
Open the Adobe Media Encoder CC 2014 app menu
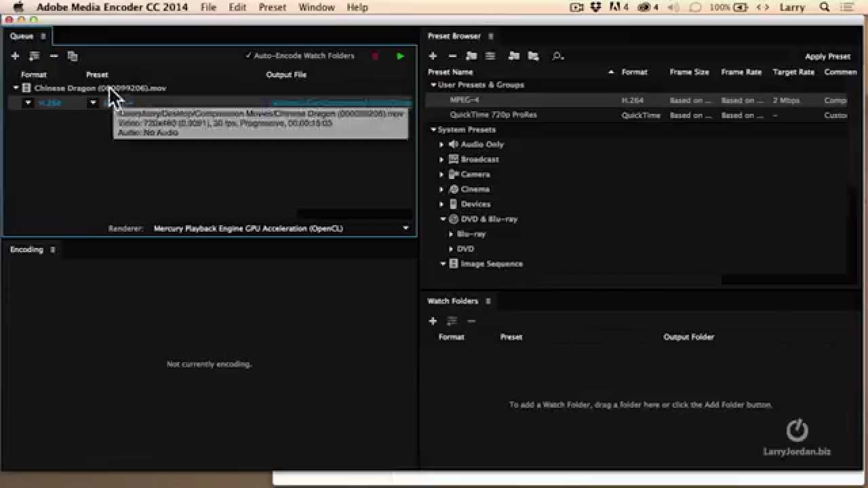click(x=113, y=7)
